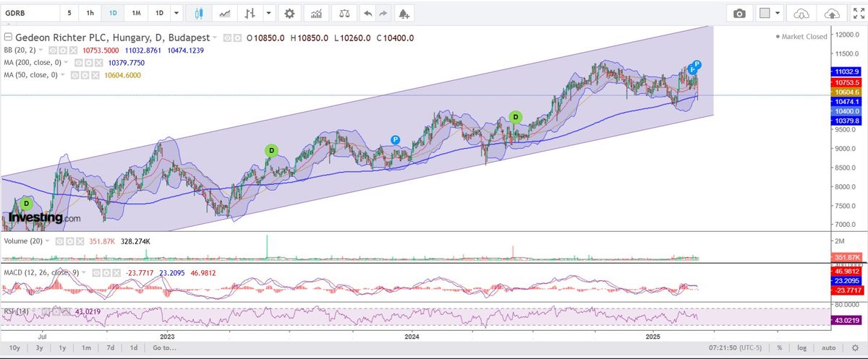Hide the Volume (20) indicator
The height and width of the screenshot is (359, 868).
coord(59,241)
